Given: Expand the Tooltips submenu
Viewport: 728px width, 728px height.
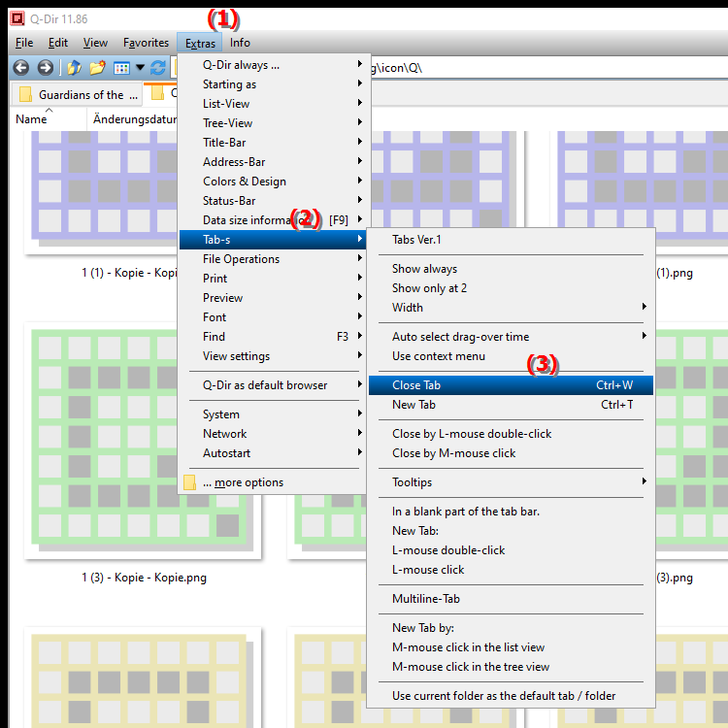Looking at the screenshot, I should [511, 482].
